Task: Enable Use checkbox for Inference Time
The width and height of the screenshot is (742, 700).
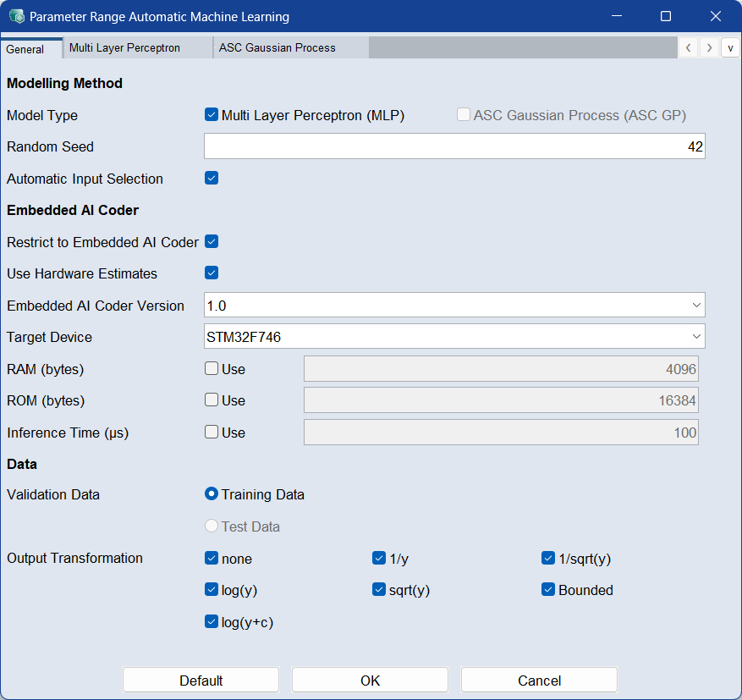Action: coord(212,433)
